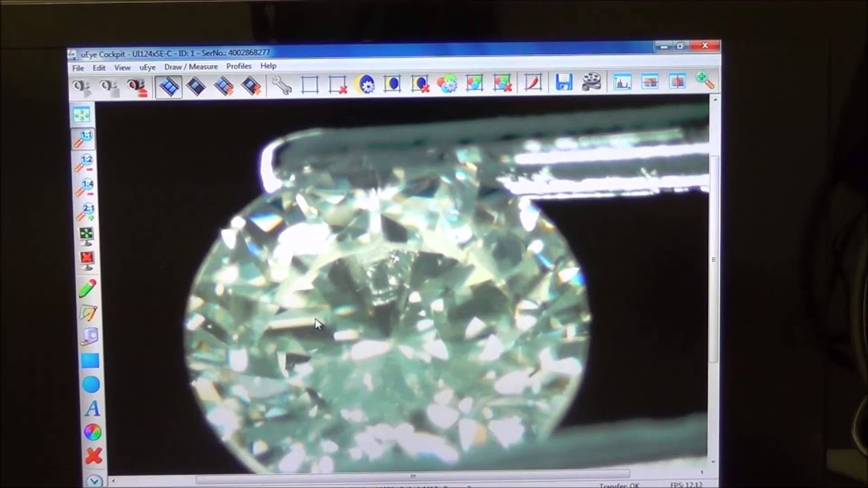Click the gear auto settings icon
This screenshot has height=488, width=868.
[366, 84]
